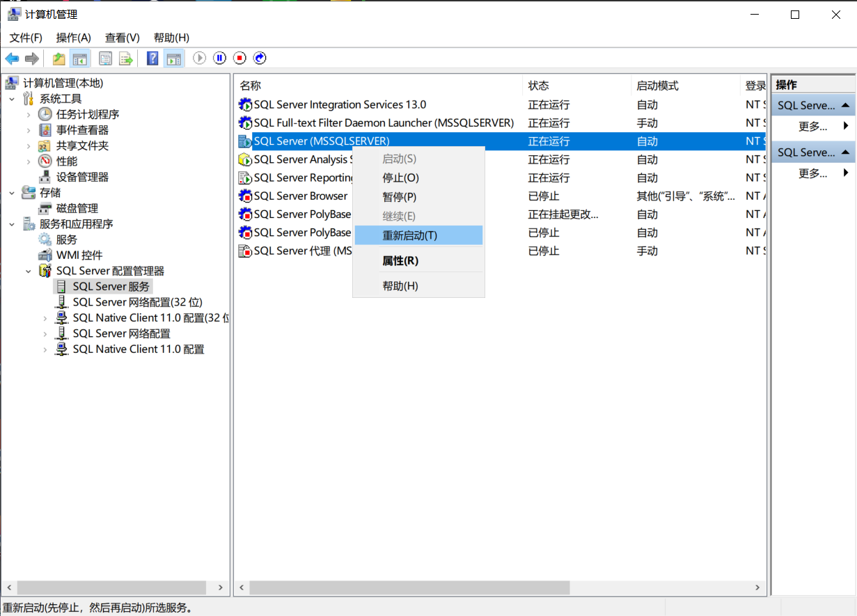Select SQL Server 服务 tree item
This screenshot has height=616, width=857.
(111, 287)
